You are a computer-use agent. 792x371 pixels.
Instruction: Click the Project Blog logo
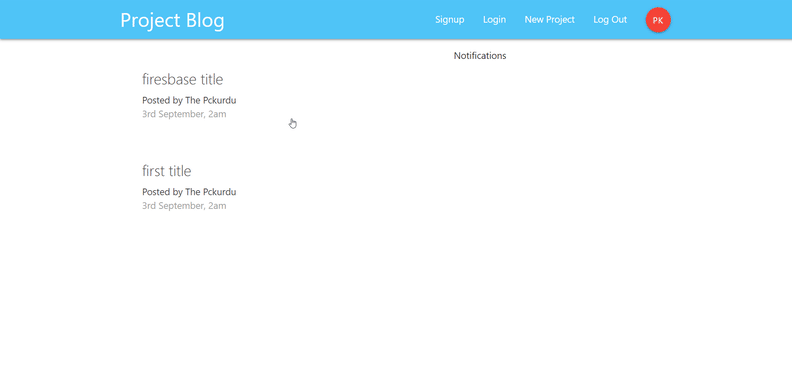pyautogui.click(x=172, y=20)
